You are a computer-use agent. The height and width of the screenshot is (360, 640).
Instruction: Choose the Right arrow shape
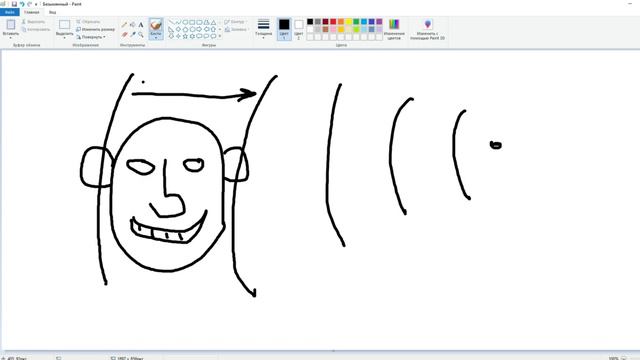point(199,29)
